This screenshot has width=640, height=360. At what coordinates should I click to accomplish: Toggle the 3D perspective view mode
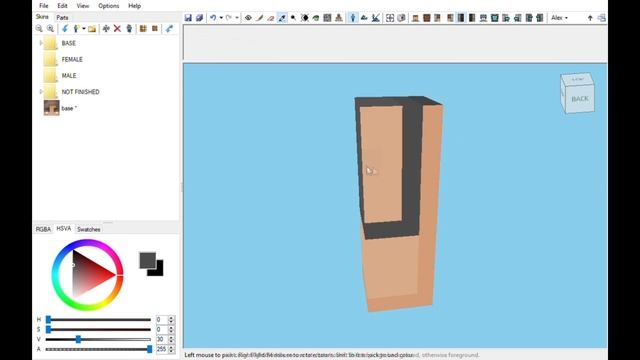click(x=353, y=18)
